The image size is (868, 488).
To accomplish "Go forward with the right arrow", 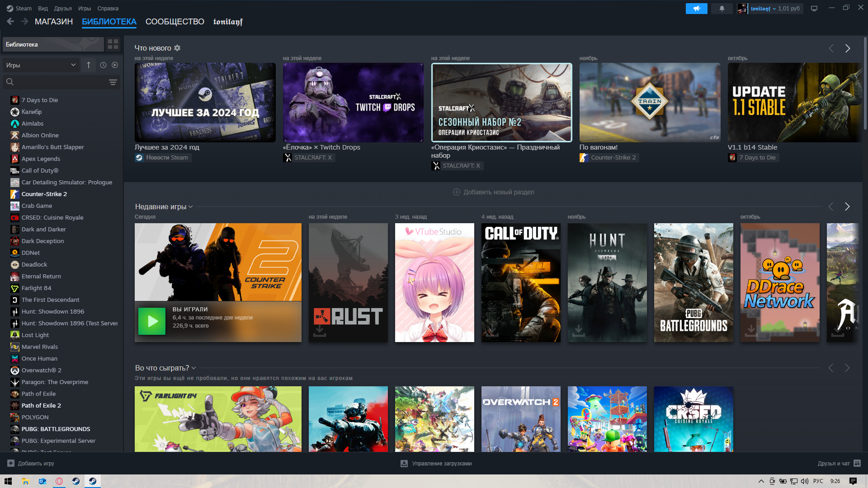I will click(x=25, y=21).
